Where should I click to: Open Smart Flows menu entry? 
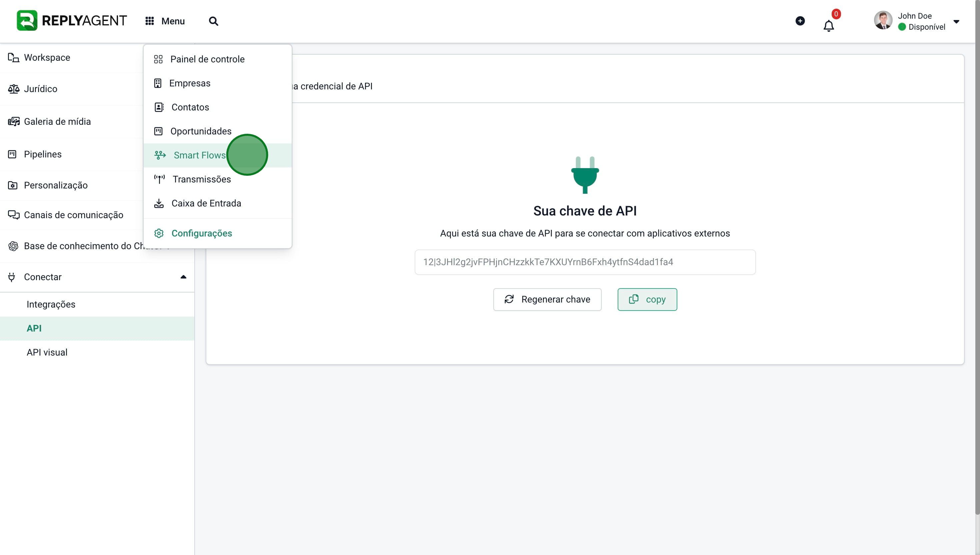tap(217, 155)
